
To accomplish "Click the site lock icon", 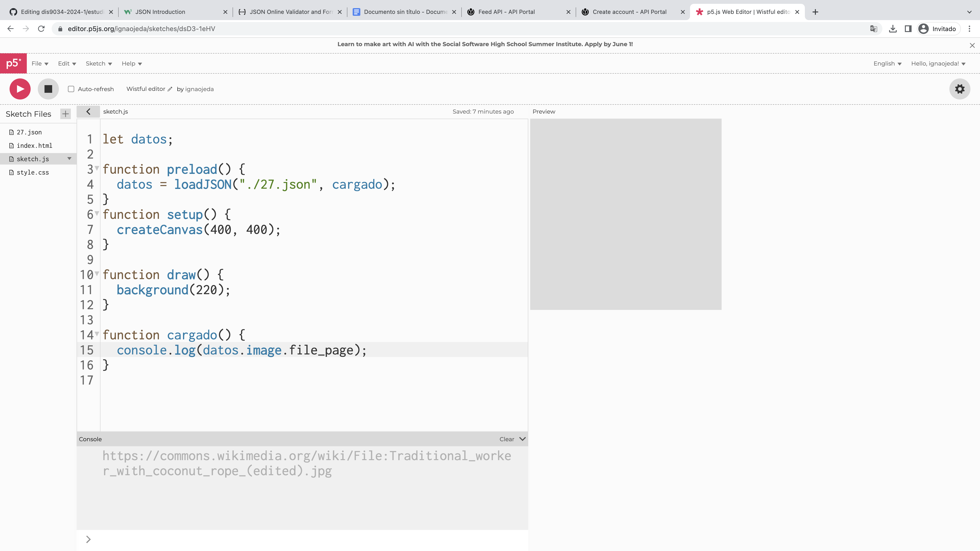I will pos(60,29).
